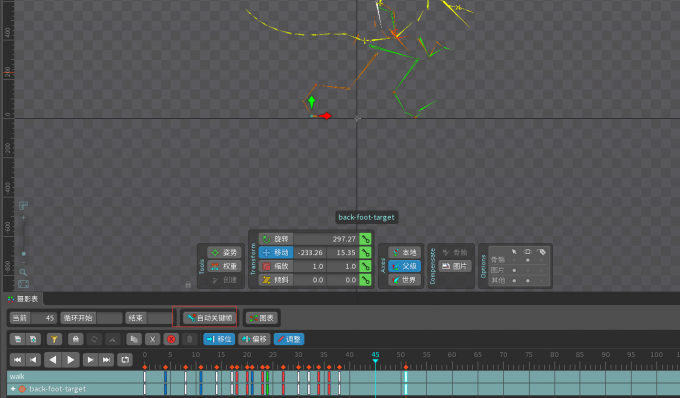The height and width of the screenshot is (398, 680).
Task: Expand the back-foot-target timeline row
Action: click(x=13, y=389)
